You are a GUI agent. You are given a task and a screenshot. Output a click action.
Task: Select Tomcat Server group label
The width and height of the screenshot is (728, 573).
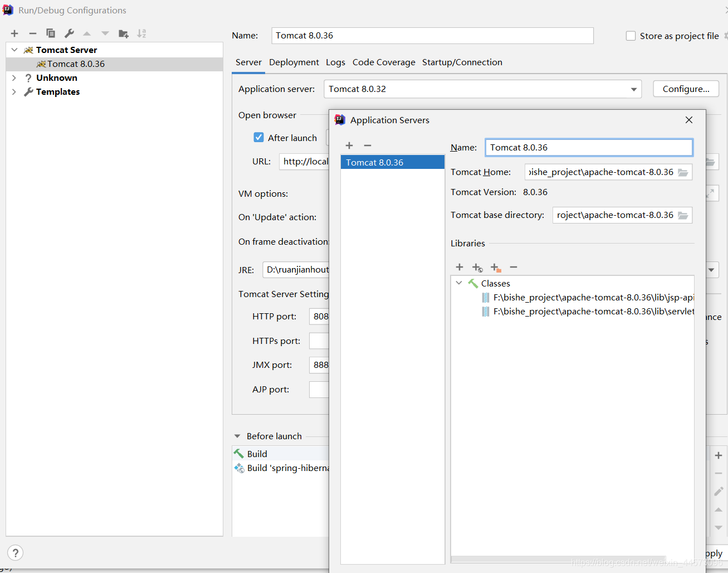(66, 50)
